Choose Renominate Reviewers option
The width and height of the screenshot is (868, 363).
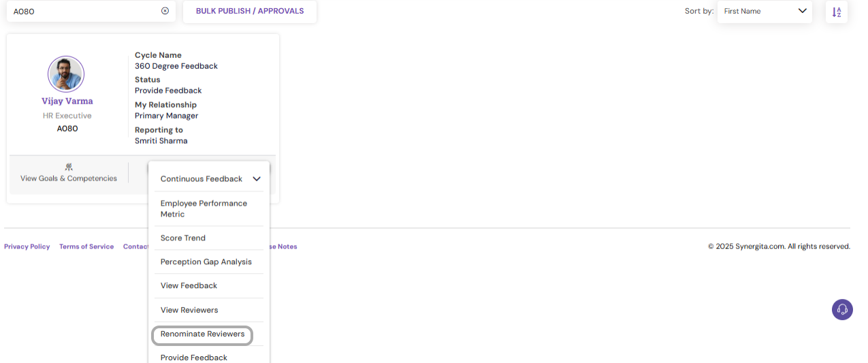[202, 334]
